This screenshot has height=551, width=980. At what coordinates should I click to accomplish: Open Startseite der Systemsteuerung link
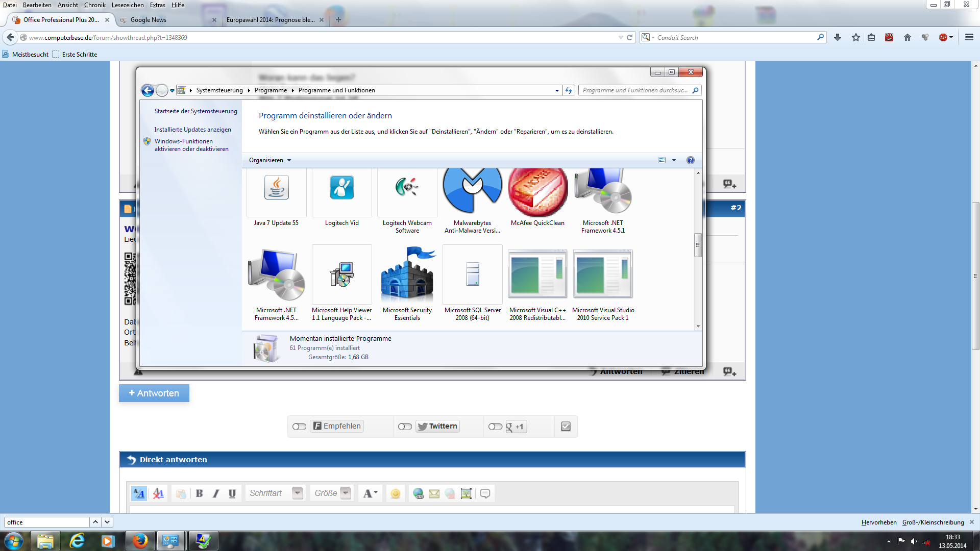click(x=196, y=111)
